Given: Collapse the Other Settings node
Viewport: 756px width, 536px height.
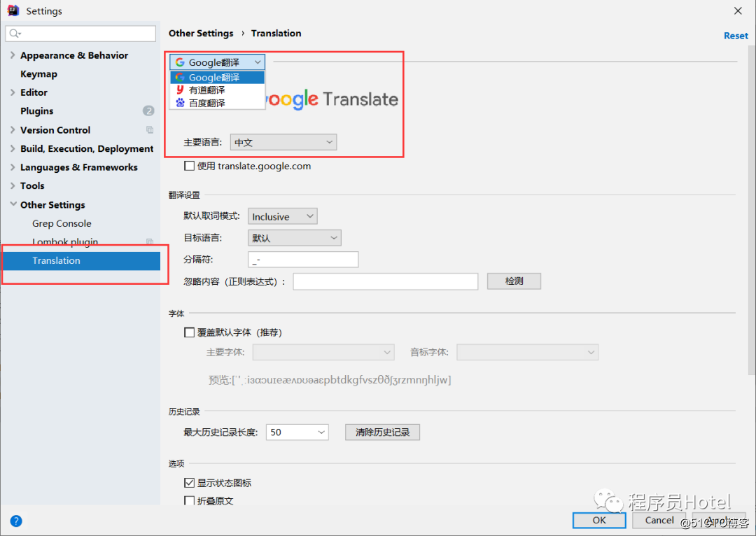Looking at the screenshot, I should (13, 204).
